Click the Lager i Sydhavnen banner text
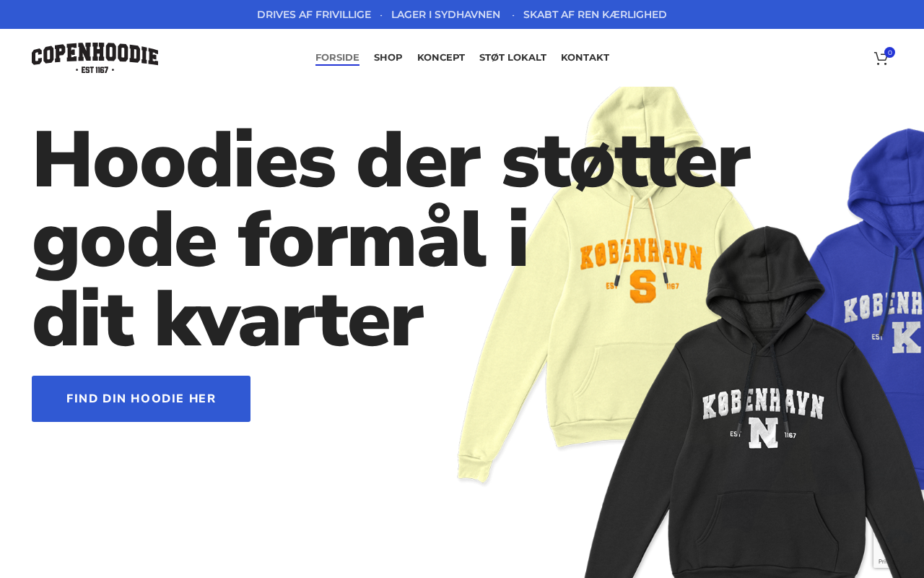Screen dimensions: 924x578 (445, 14)
